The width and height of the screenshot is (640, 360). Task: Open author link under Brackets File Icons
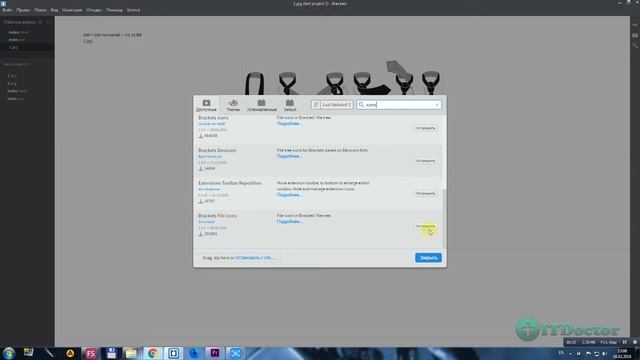206,222
